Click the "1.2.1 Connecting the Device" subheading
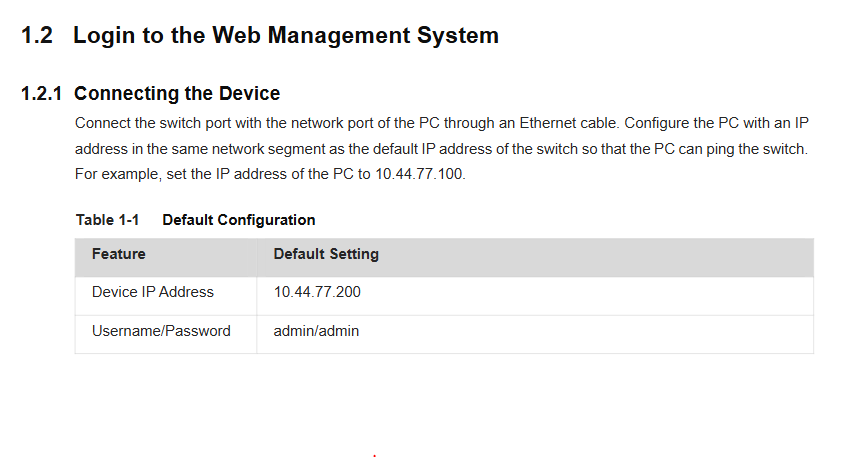Screen dimensions: 851x457 pos(150,93)
